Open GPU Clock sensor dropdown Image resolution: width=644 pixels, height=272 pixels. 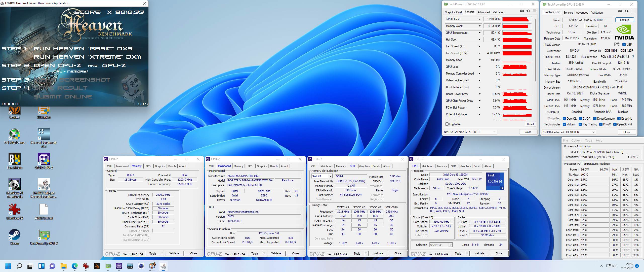(479, 19)
